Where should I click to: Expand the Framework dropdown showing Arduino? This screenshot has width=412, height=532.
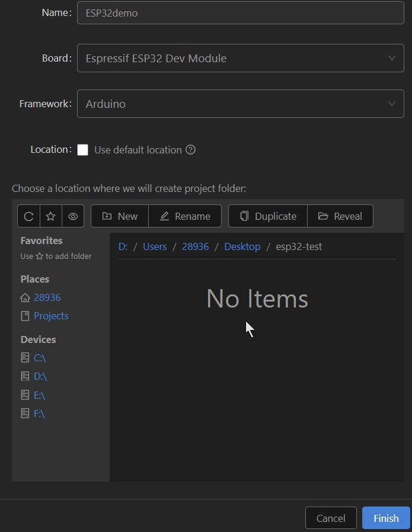pyautogui.click(x=240, y=104)
